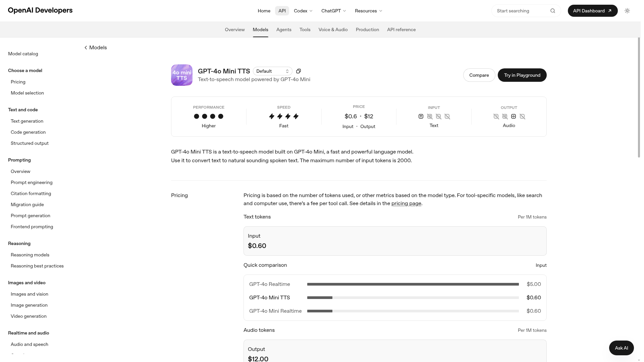The width and height of the screenshot is (644, 362).
Task: Expand the ChatGPT menu
Action: pyautogui.click(x=334, y=11)
